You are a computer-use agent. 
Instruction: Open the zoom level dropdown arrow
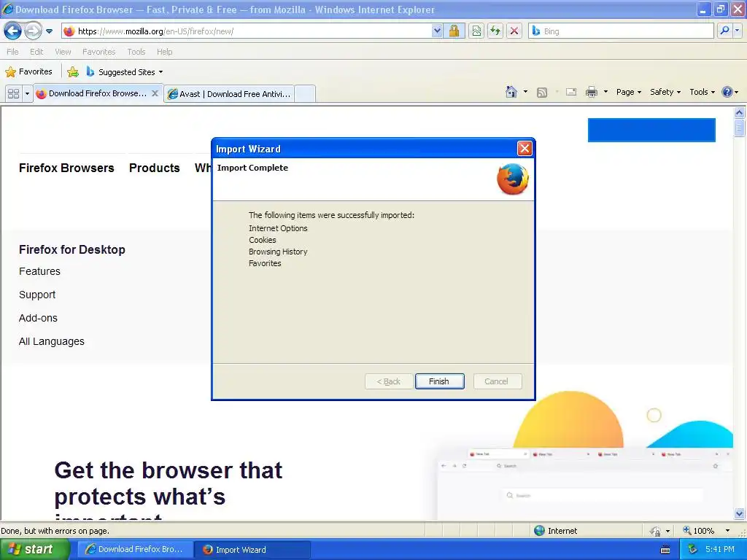[x=727, y=531]
